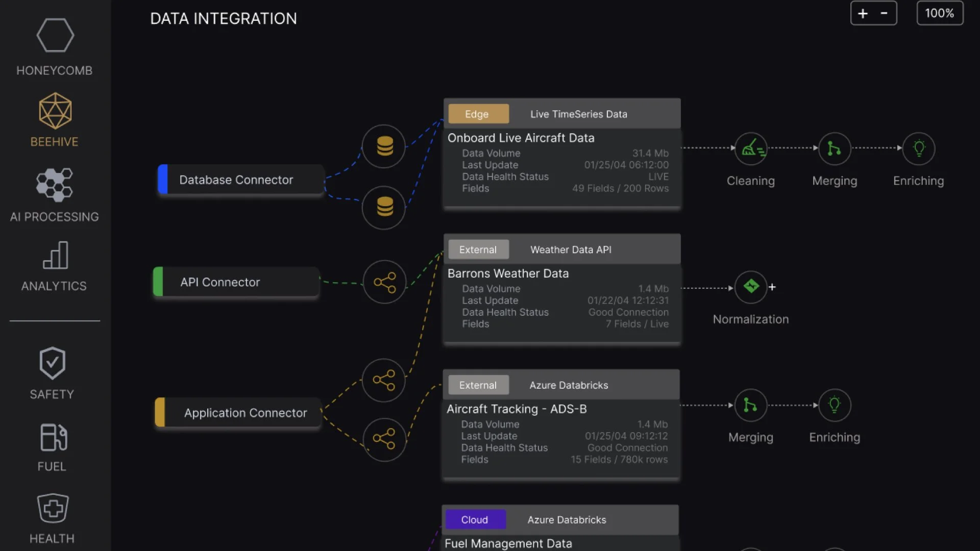Screen dimensions: 980x551
Task: Open the Analytics bar chart icon
Action: point(56,255)
